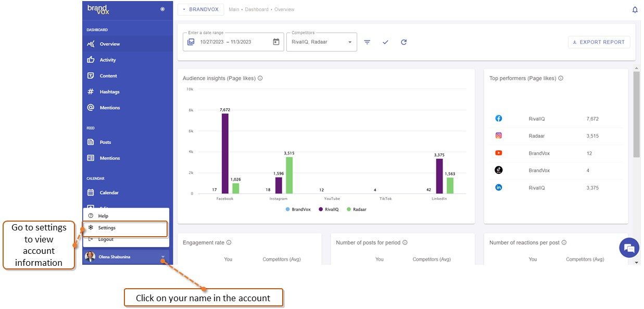Click the checkmark apply icon
The width and height of the screenshot is (644, 309).
coord(385,42)
